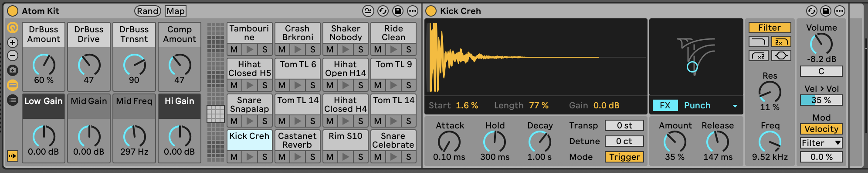Select the highlighted 2x filter type icon

coord(781,42)
